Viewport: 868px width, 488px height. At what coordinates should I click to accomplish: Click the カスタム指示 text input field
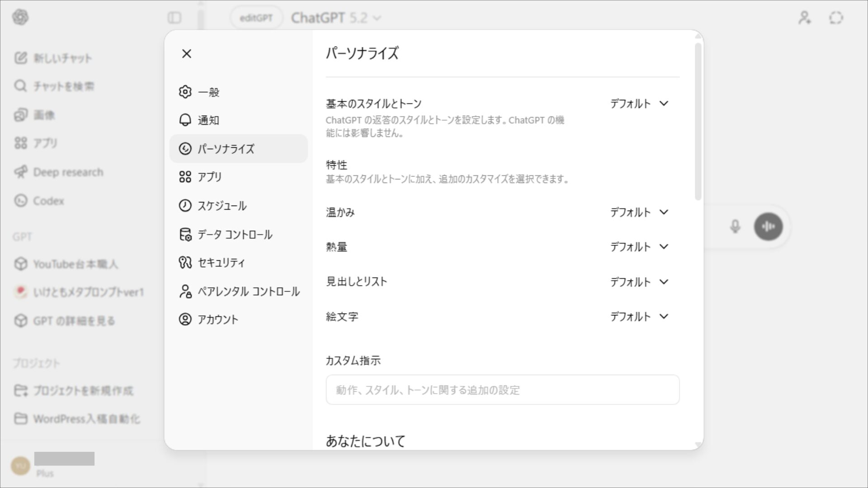tap(501, 389)
